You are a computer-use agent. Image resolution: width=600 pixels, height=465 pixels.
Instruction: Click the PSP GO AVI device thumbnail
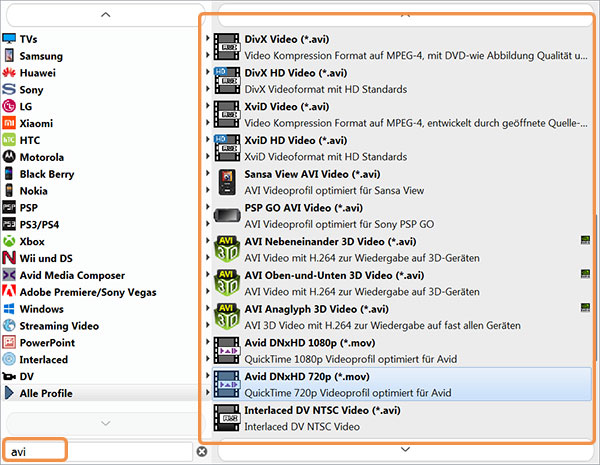coord(227,215)
